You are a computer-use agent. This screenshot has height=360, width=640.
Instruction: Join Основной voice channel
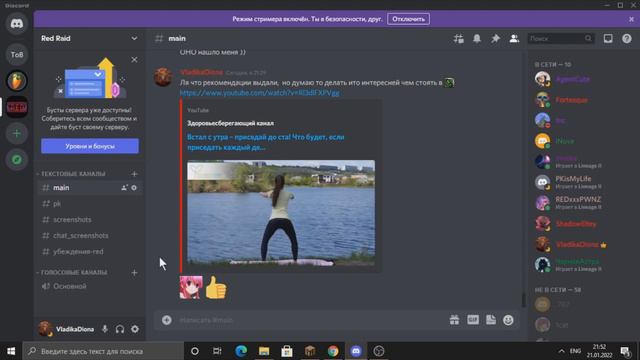[90, 286]
